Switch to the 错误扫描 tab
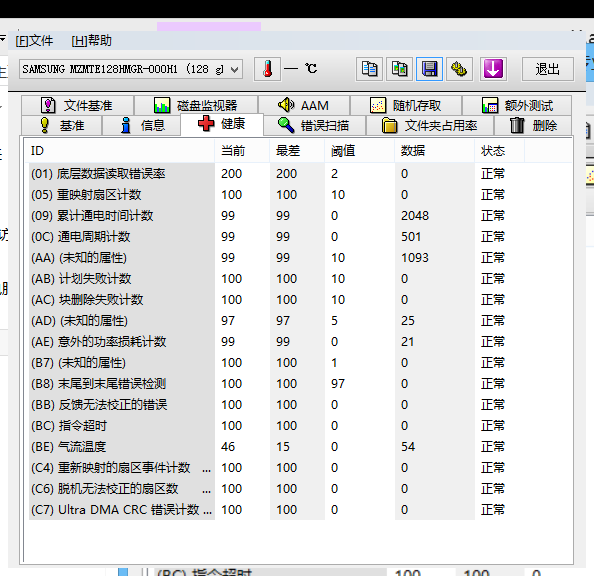Viewport: 594px width, 576px height. (x=314, y=125)
